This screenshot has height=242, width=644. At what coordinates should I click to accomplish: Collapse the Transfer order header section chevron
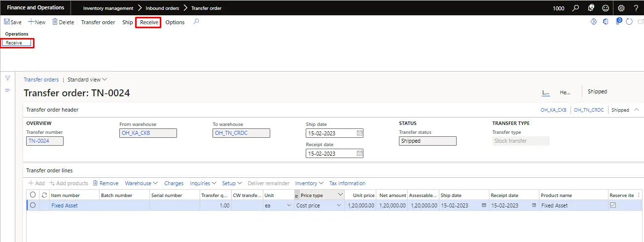pos(636,110)
